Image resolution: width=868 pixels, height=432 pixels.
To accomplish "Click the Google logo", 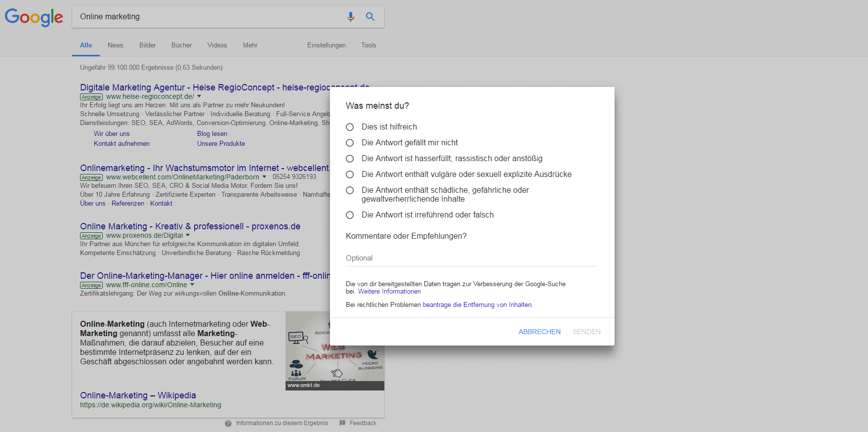I will click(34, 17).
